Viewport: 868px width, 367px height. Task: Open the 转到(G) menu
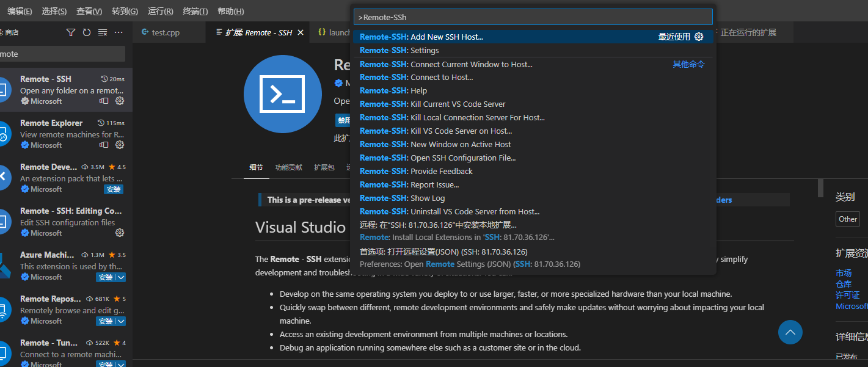click(125, 11)
